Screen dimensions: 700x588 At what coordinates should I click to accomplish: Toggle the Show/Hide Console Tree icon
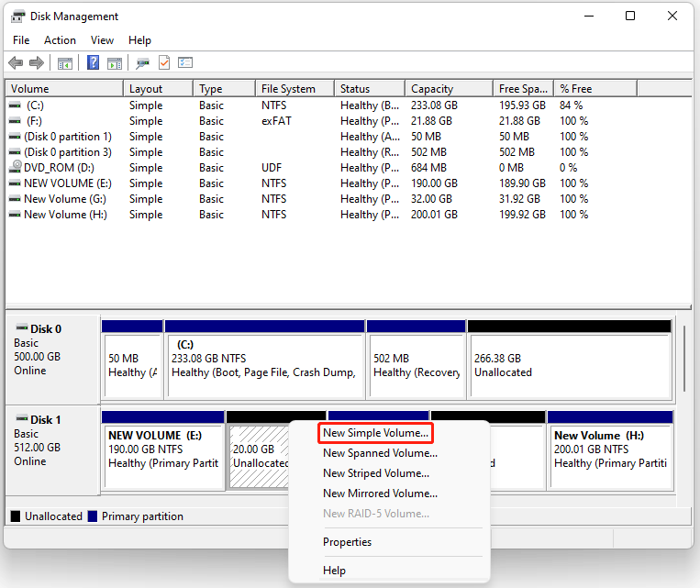[x=65, y=63]
